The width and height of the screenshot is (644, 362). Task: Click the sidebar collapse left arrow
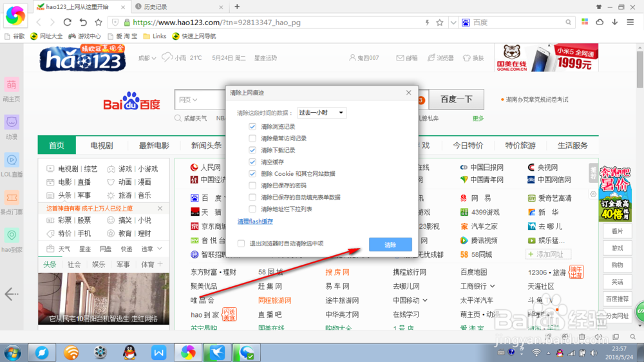12,294
